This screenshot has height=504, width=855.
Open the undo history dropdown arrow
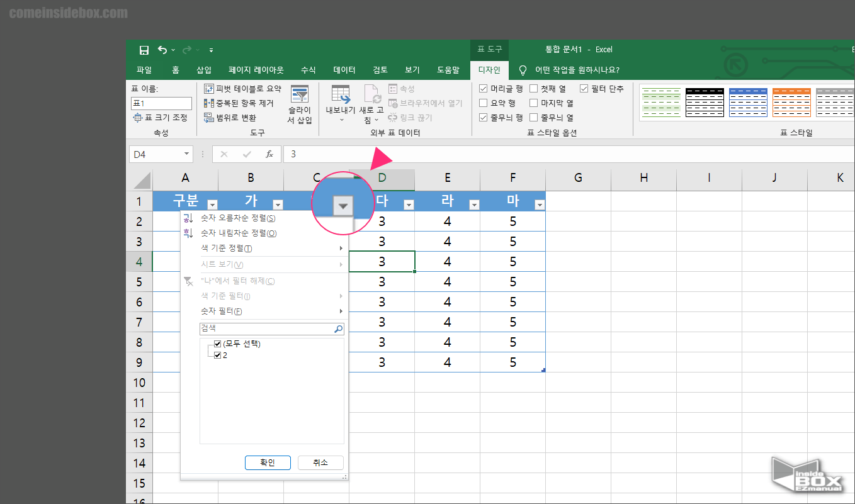(x=173, y=50)
